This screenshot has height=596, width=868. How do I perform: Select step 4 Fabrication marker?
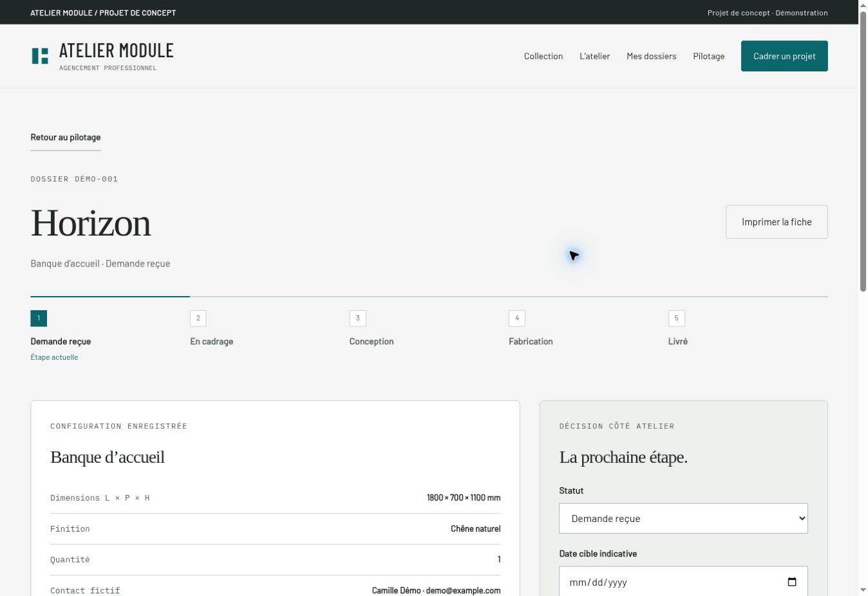(x=517, y=318)
